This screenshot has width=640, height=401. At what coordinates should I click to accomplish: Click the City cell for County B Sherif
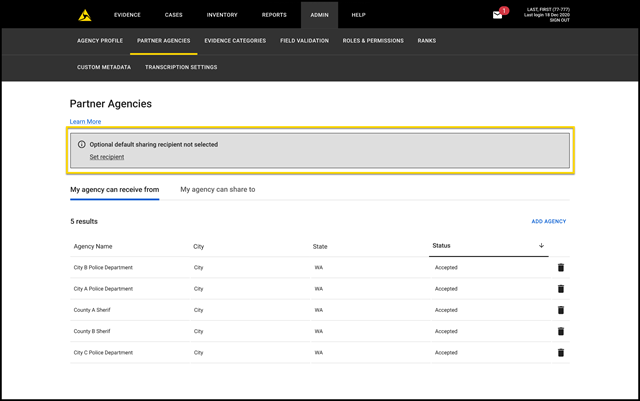click(x=198, y=331)
